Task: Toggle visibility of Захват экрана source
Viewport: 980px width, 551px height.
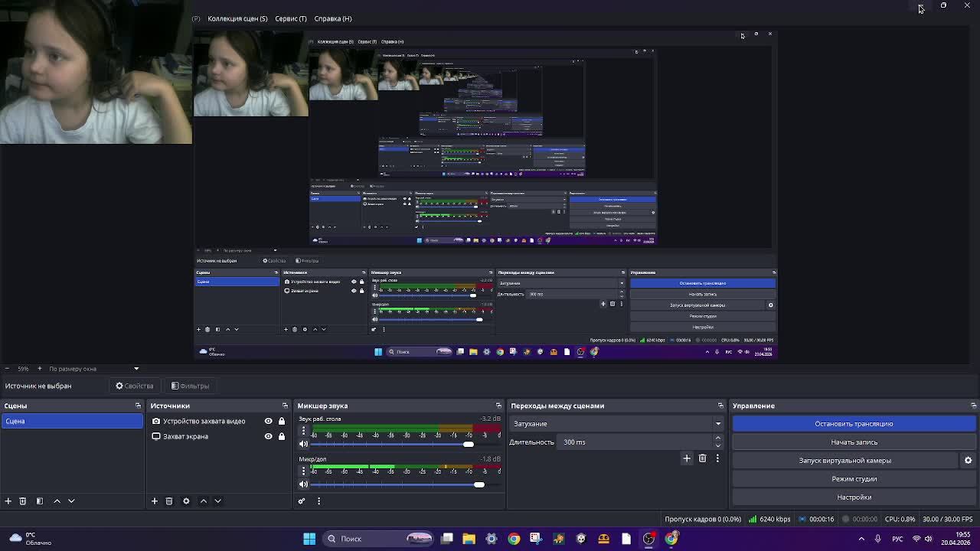Action: pyautogui.click(x=268, y=436)
